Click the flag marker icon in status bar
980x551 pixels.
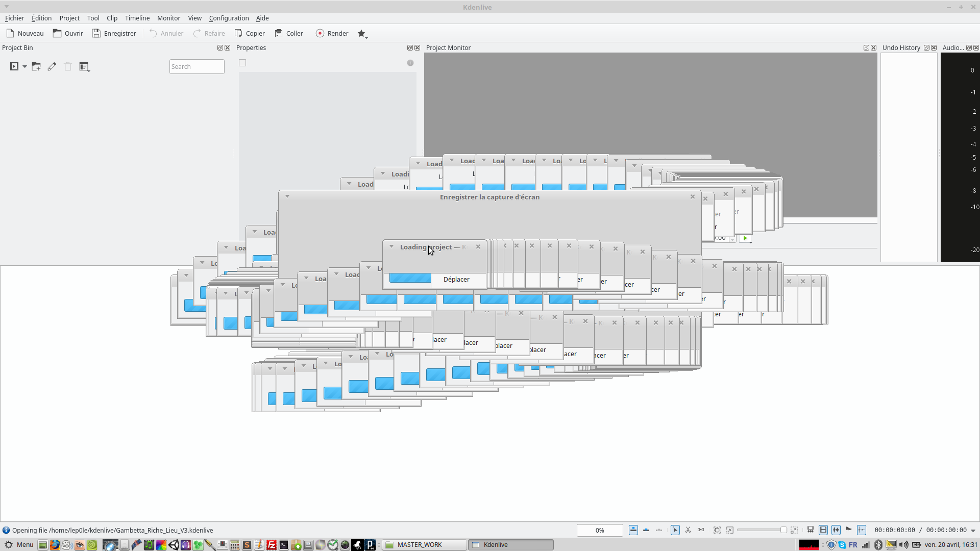pos(848,530)
